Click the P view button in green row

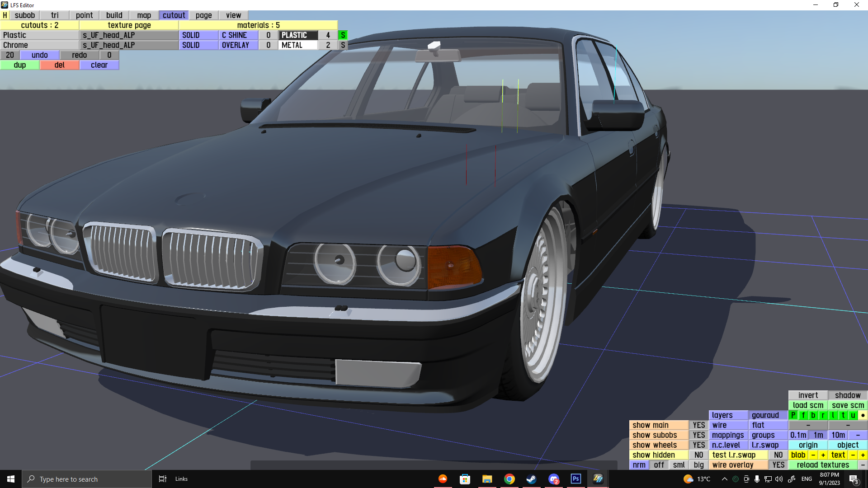coord(793,415)
